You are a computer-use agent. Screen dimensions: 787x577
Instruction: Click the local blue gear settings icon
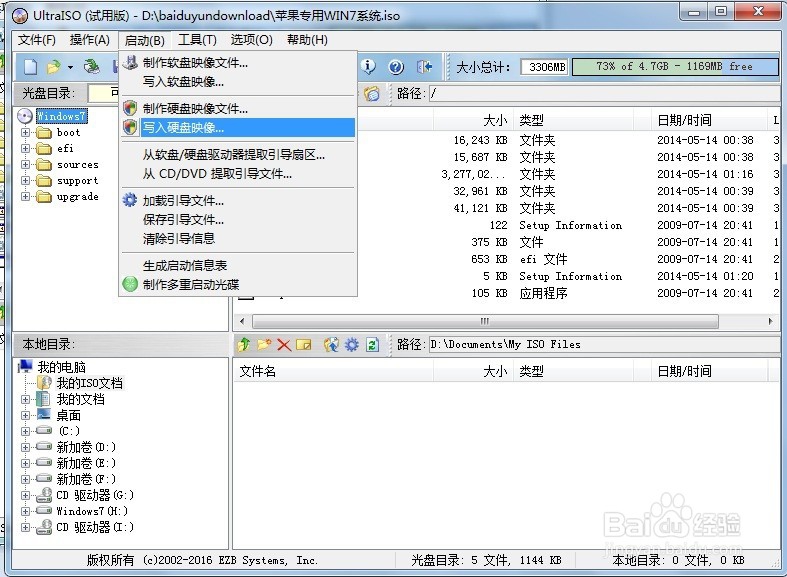[352, 345]
